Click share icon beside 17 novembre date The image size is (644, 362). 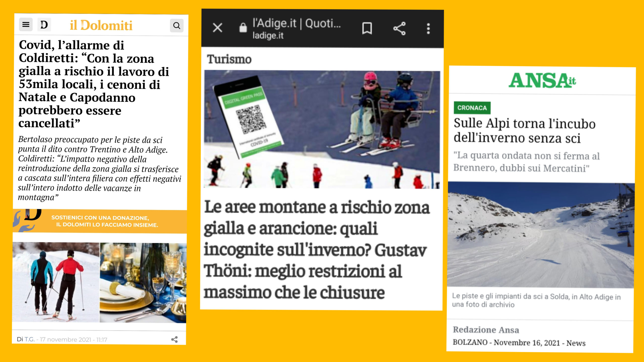click(174, 339)
